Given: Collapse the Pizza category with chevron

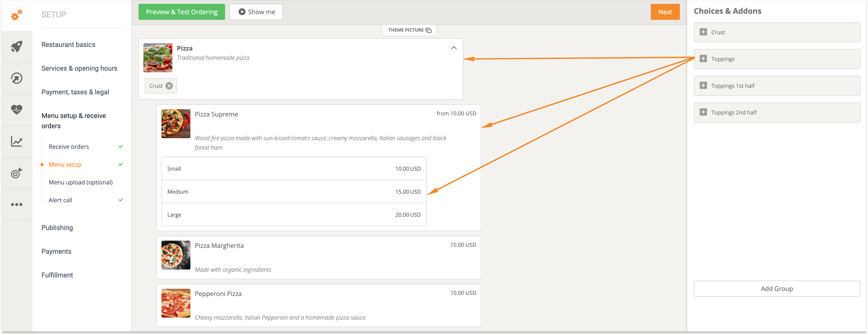Looking at the screenshot, I should pyautogui.click(x=454, y=48).
